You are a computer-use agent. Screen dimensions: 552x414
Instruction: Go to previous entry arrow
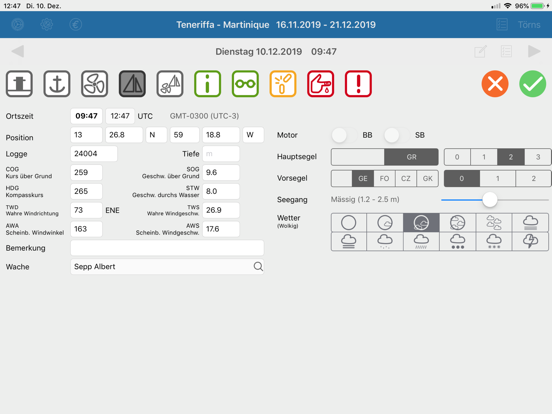[x=18, y=51]
